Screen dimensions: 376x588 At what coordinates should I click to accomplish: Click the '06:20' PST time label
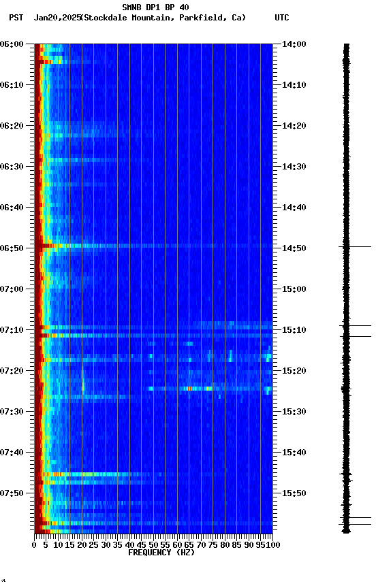(12, 126)
